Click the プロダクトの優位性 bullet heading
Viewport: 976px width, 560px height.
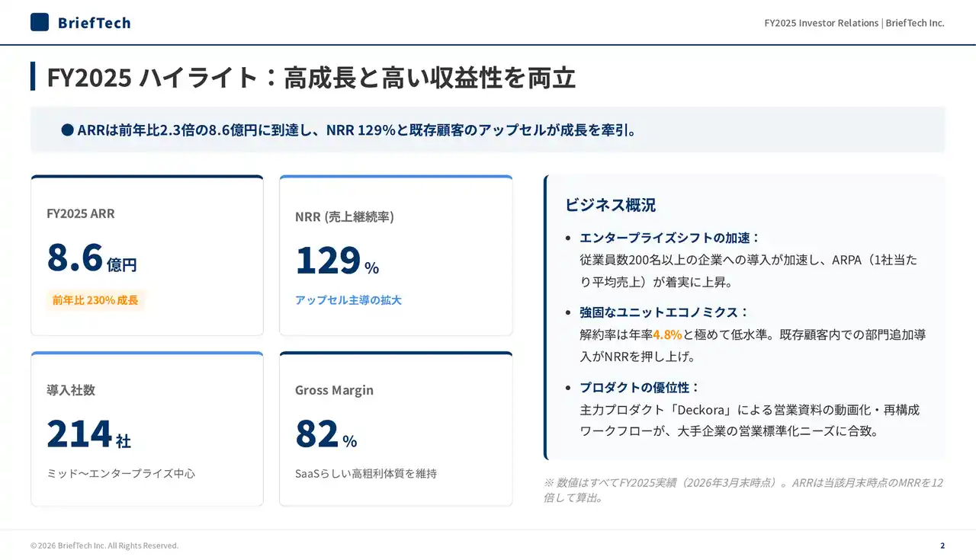(x=639, y=387)
